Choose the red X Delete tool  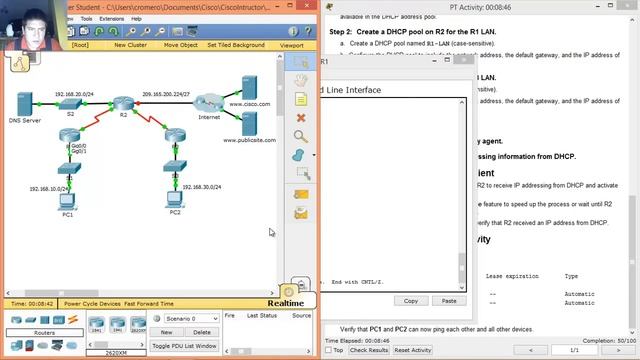(x=301, y=118)
